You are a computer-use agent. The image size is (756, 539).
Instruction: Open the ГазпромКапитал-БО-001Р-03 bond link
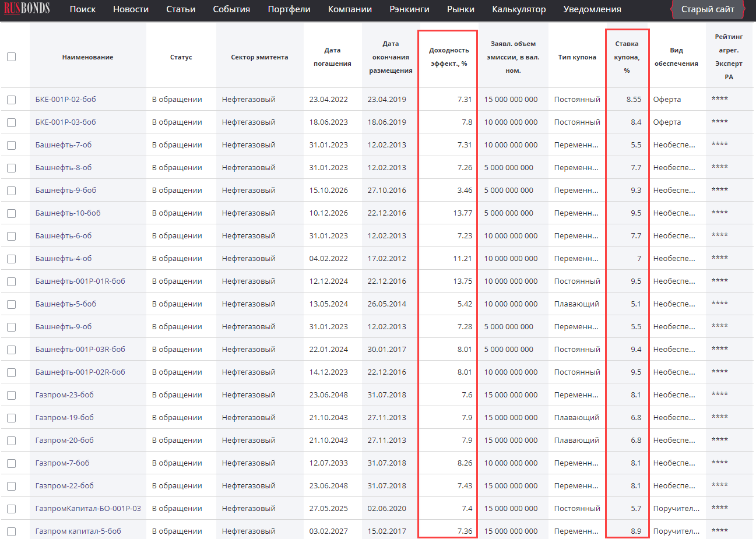88,509
